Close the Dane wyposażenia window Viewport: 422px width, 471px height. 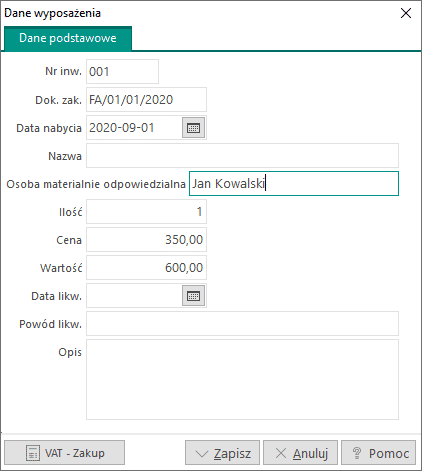[x=406, y=13]
